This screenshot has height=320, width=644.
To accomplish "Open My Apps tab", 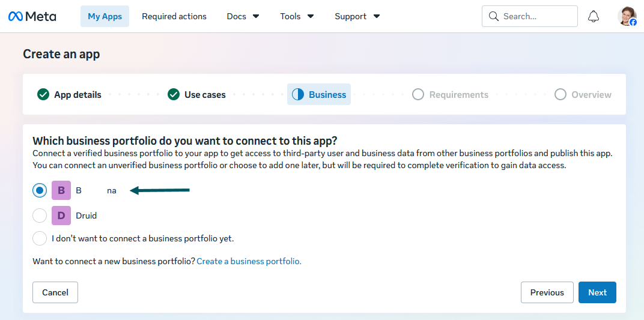I will point(105,16).
